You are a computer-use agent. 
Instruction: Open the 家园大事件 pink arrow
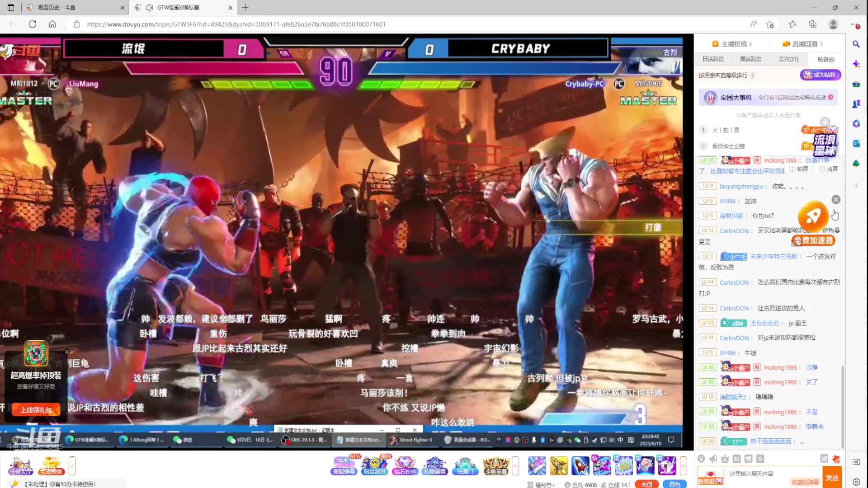[x=831, y=97]
